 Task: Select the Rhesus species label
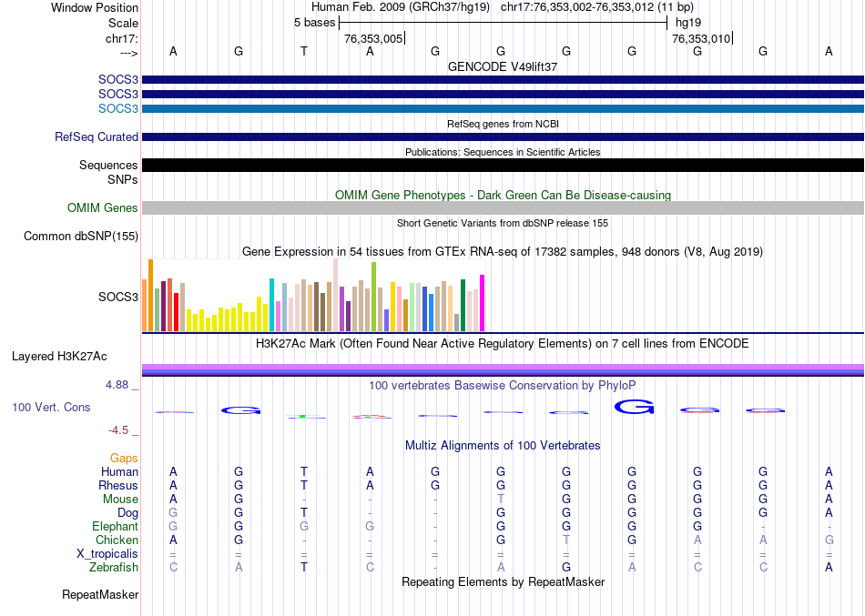click(118, 485)
